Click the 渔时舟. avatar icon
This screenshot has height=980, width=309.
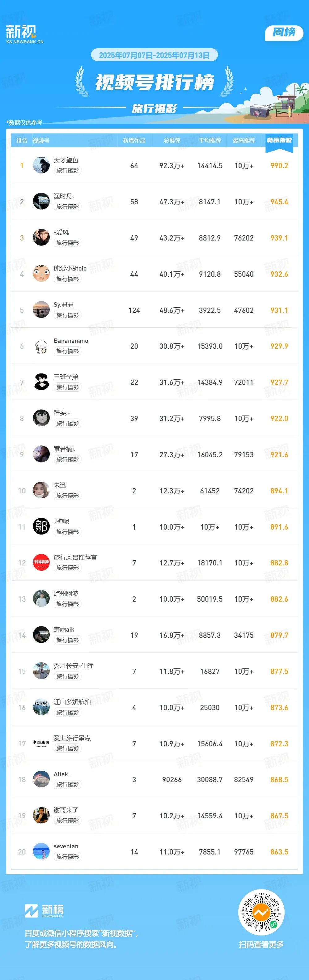pyautogui.click(x=41, y=201)
